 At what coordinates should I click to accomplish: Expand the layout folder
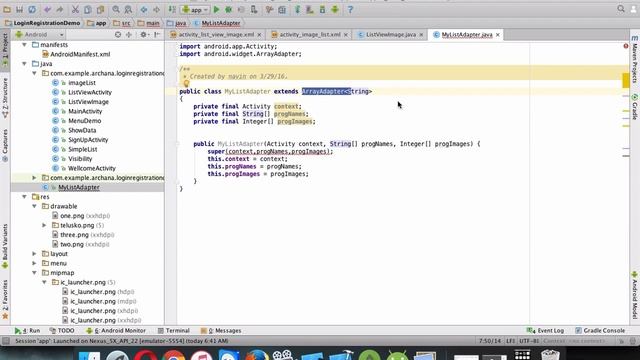point(34,254)
